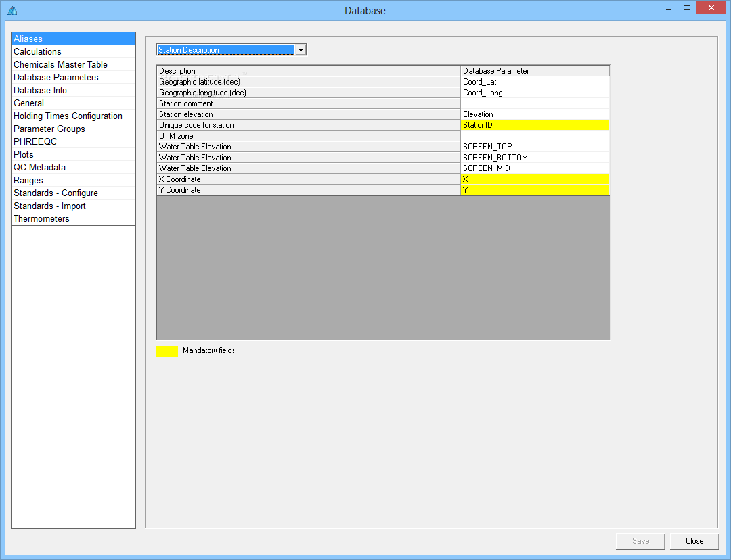Click the yellow Mandatory fields legend swatch
This screenshot has height=560, width=731.
(167, 351)
